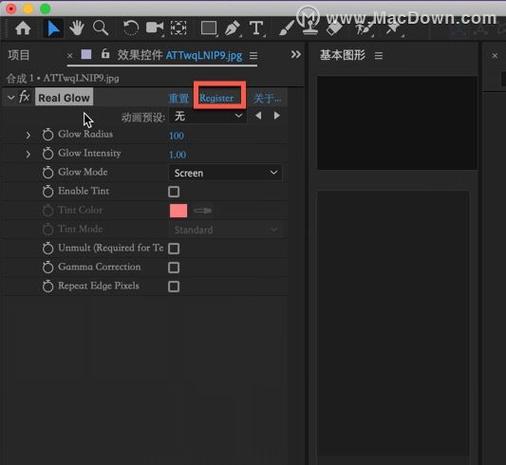Screen dimensions: 506x465
Task: Open the 动画预设 preset dropdown
Action: [208, 116]
